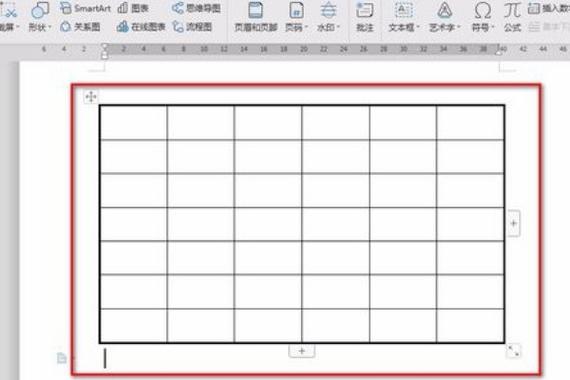This screenshot has height=380, width=570.
Task: Expand the Watermark (水印) dropdown arrow
Action: pos(338,27)
